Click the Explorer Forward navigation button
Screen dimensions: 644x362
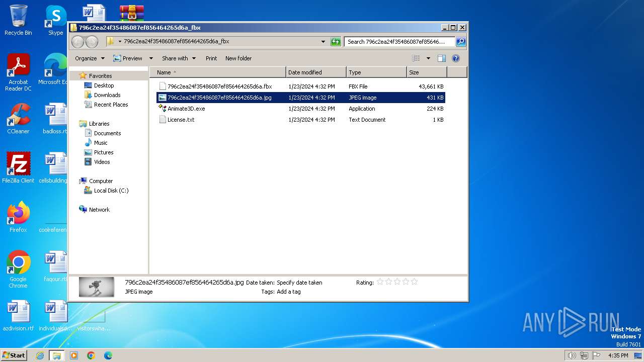[x=92, y=42]
